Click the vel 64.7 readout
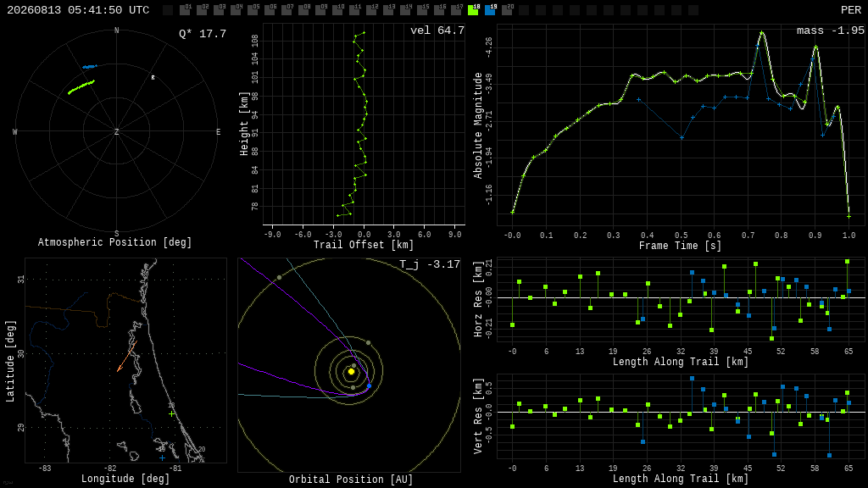Viewport: 868px width, 488px height. (x=437, y=30)
